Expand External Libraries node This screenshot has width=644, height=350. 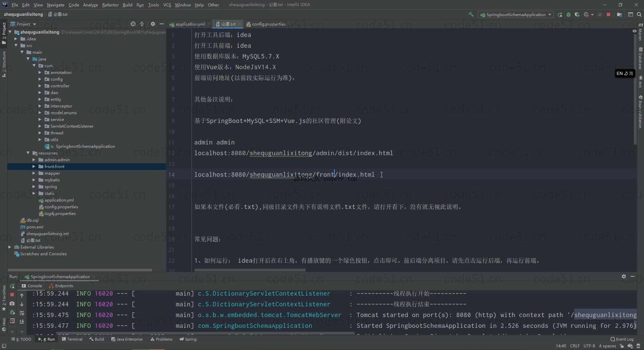click(10, 247)
